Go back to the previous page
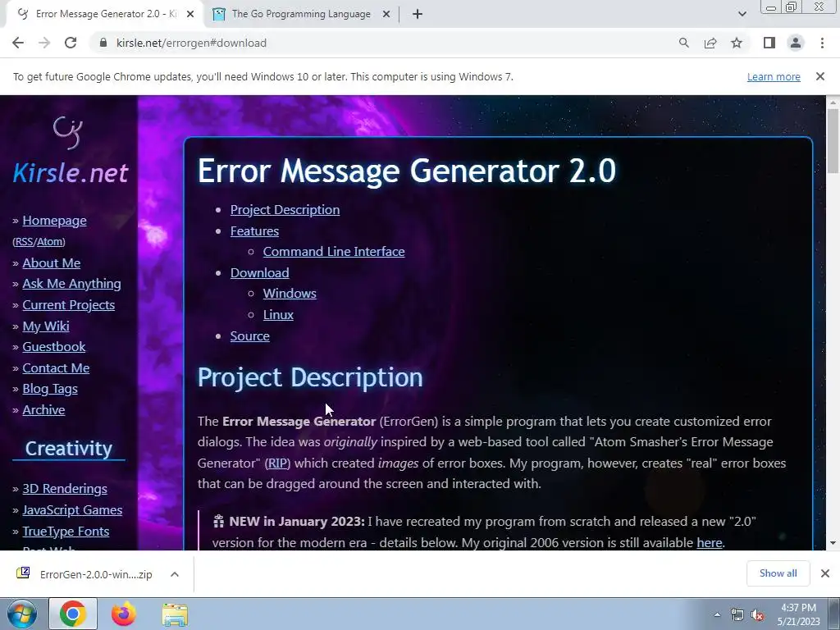840x630 pixels. 18,43
